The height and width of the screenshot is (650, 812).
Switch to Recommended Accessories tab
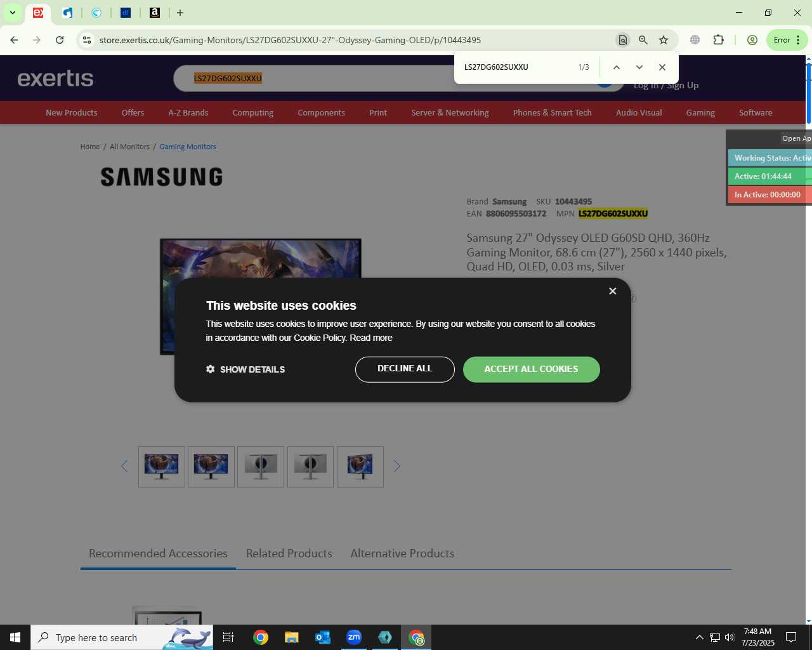click(x=158, y=554)
